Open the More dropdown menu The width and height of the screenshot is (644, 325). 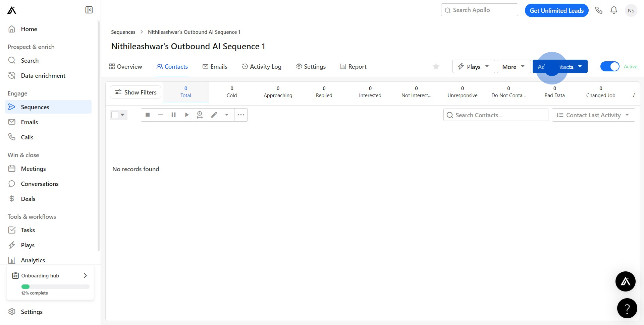click(513, 66)
